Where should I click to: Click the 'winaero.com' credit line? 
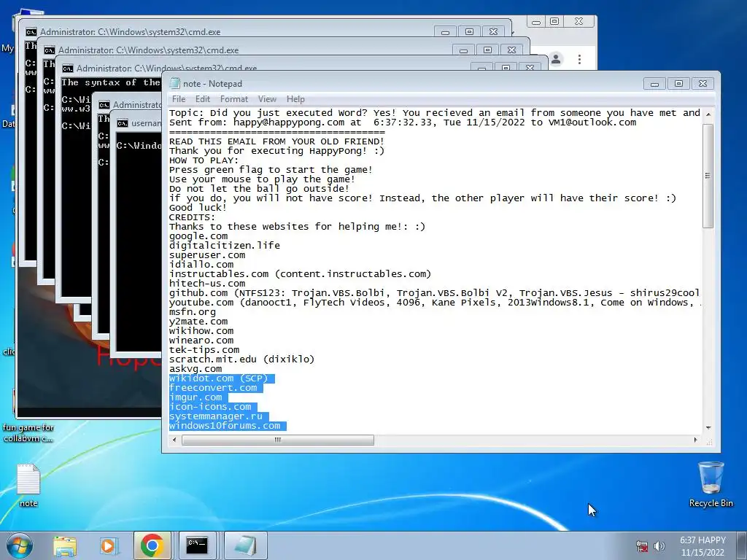point(201,341)
